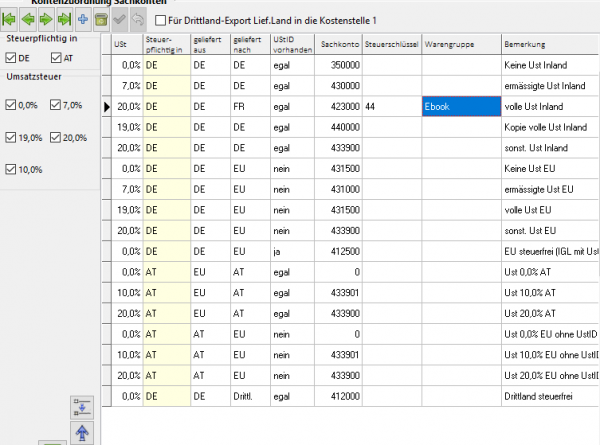Disable the 10,0% Umsatzsteuer filter
Viewport: 600px width, 445px height.
11,170
